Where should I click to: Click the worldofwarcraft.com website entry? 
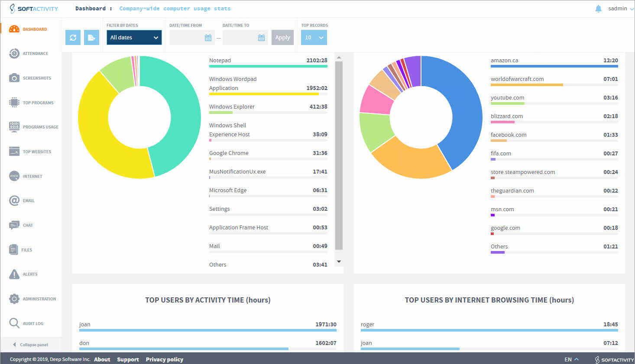[554, 81]
